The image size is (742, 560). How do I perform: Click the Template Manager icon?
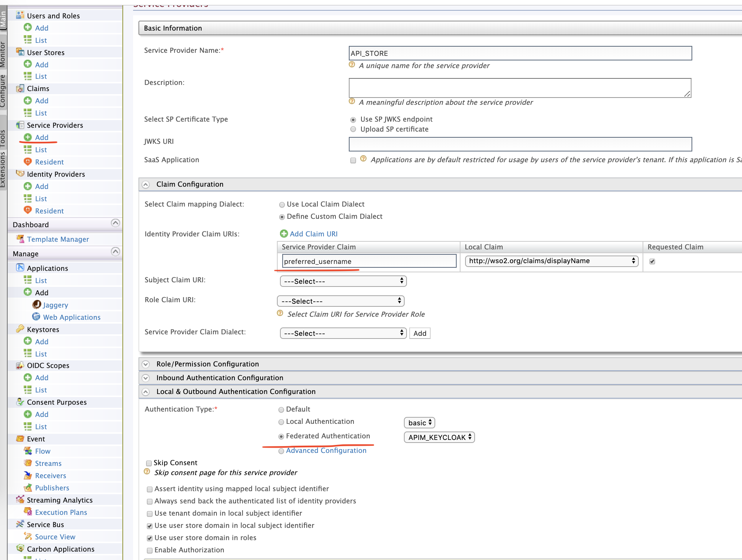20,239
